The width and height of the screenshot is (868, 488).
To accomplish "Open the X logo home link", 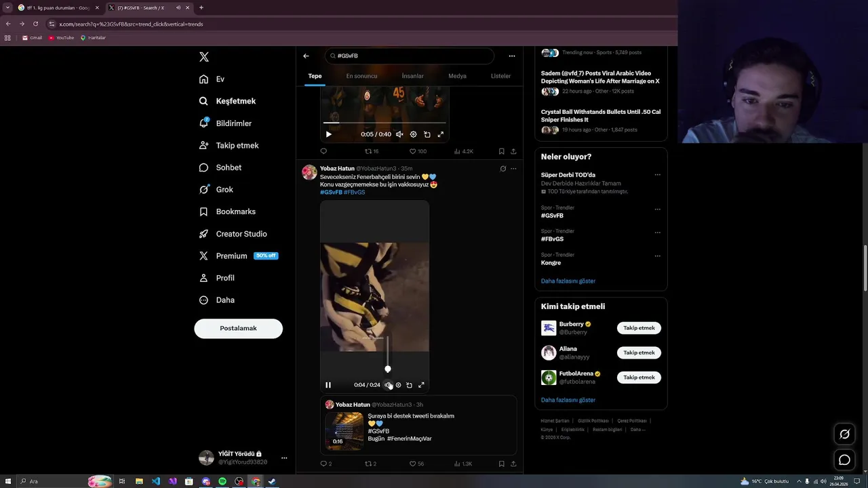I will click(204, 57).
